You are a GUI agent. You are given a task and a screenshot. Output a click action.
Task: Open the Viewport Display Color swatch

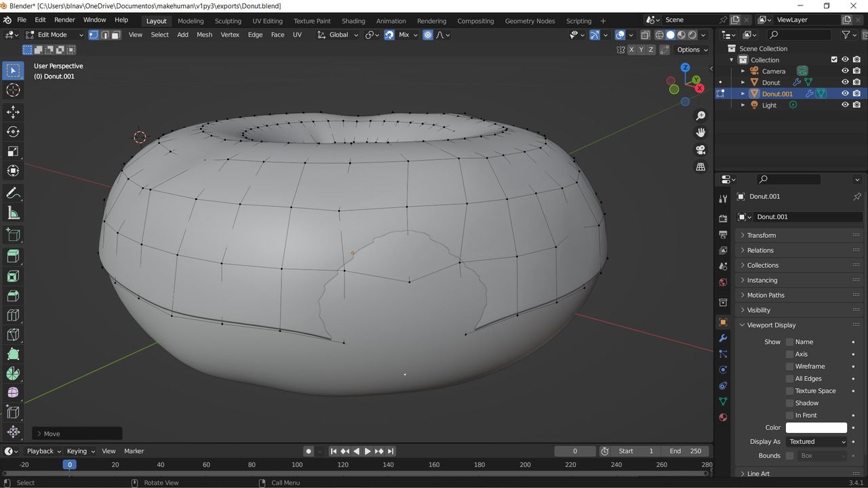(816, 427)
